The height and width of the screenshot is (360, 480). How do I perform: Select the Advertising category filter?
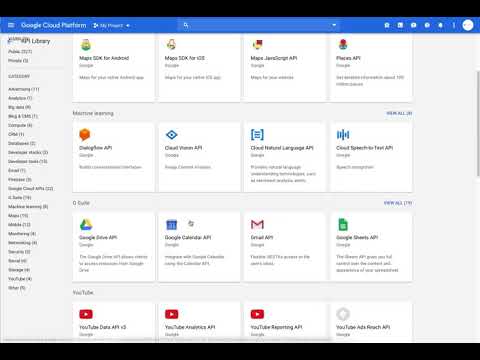click(x=23, y=89)
